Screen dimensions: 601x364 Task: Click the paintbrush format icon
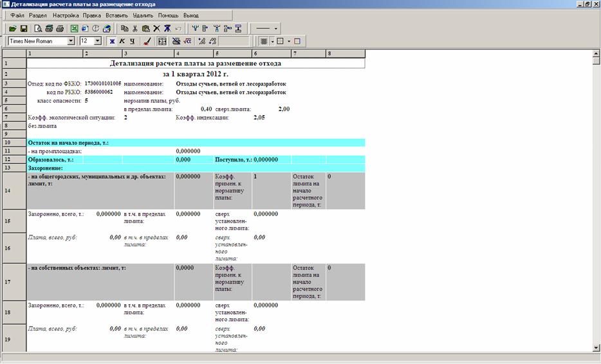pos(147,41)
